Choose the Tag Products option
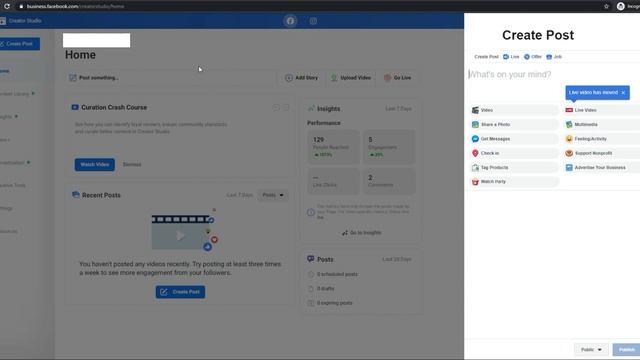The height and width of the screenshot is (360, 640). point(514,167)
